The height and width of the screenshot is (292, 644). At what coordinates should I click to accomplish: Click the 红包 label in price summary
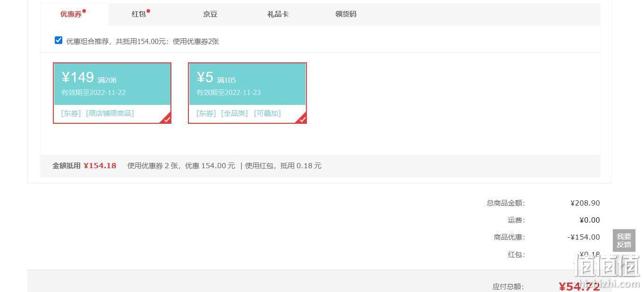click(x=516, y=255)
